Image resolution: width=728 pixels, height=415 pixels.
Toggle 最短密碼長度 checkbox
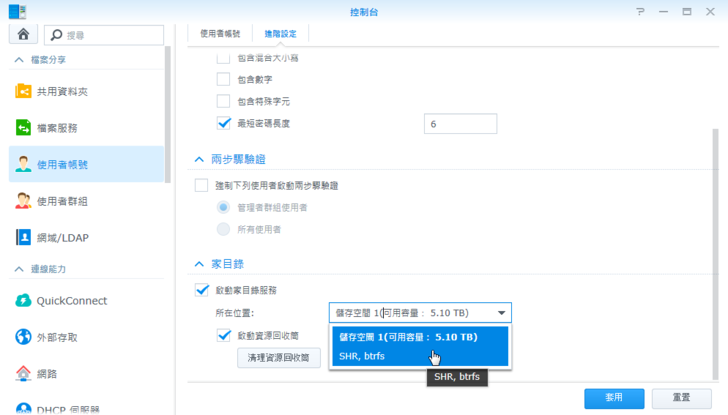pos(224,124)
